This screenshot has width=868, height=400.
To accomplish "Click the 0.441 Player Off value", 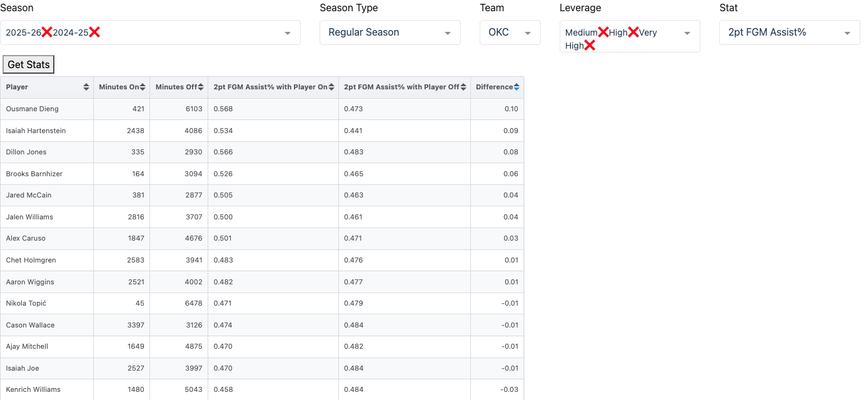I will pos(353,131).
